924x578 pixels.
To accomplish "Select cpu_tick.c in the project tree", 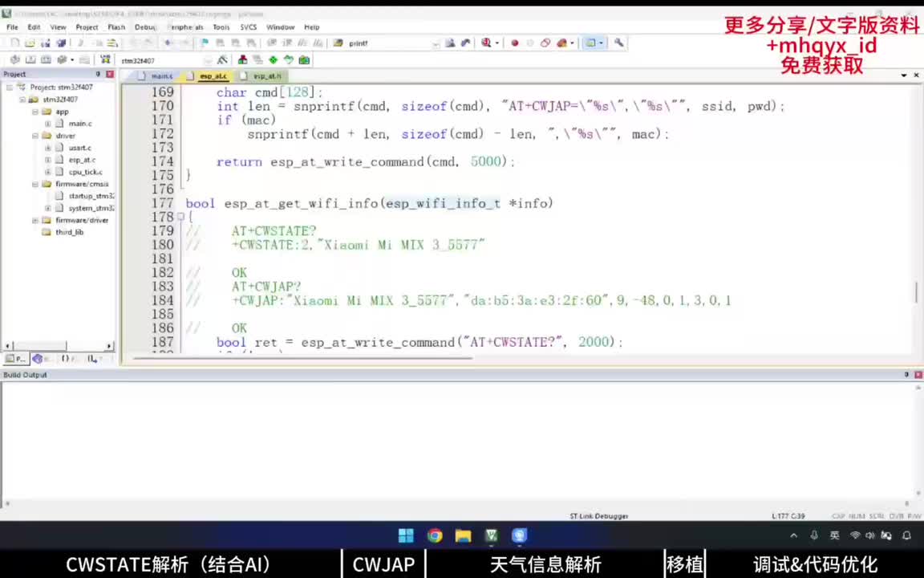I will click(86, 173).
